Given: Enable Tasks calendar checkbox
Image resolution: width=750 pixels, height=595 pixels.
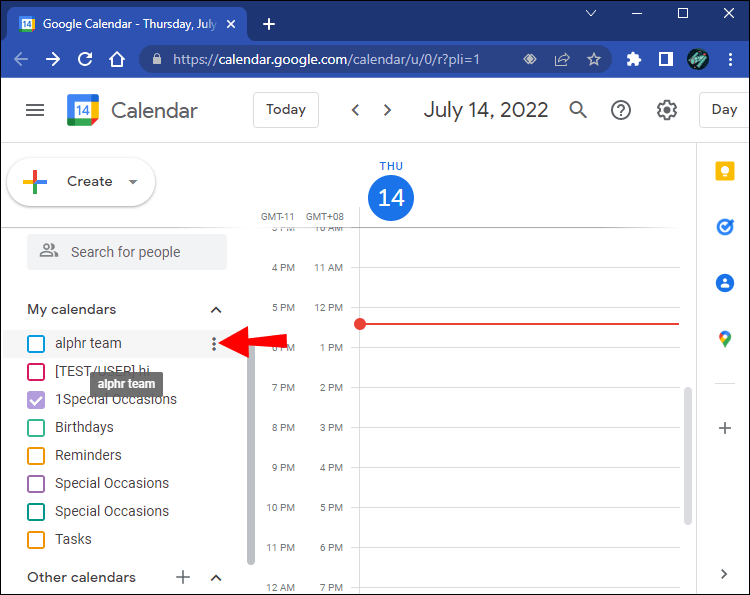Looking at the screenshot, I should pos(36,540).
